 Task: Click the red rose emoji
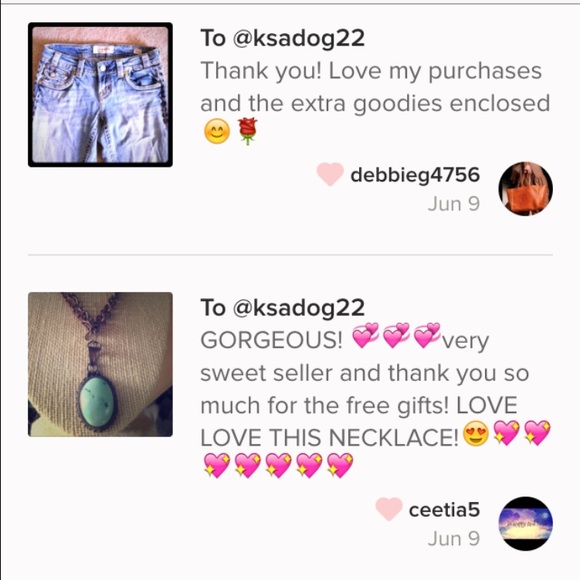pyautogui.click(x=247, y=131)
